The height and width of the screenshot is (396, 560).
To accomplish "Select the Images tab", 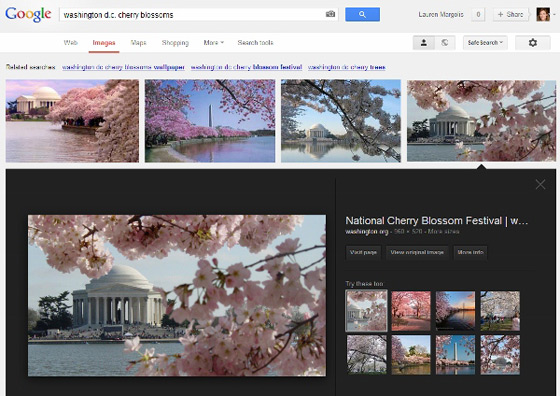I will (x=104, y=43).
